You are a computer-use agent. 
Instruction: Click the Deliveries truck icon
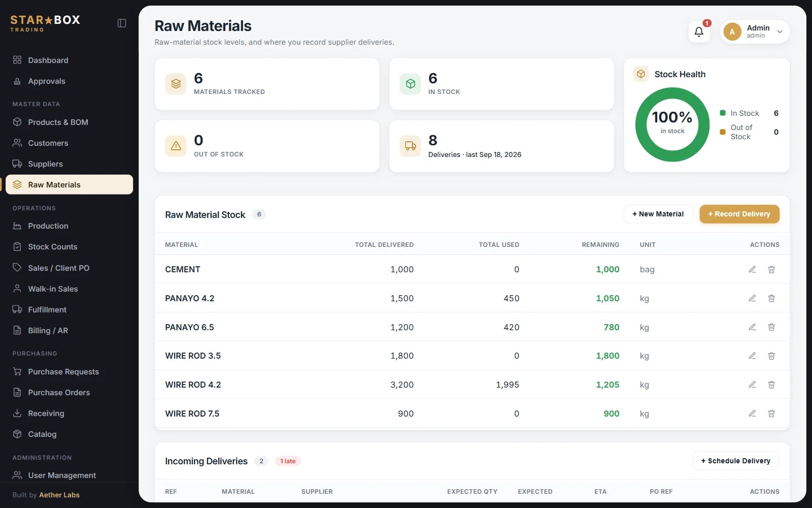pos(410,146)
